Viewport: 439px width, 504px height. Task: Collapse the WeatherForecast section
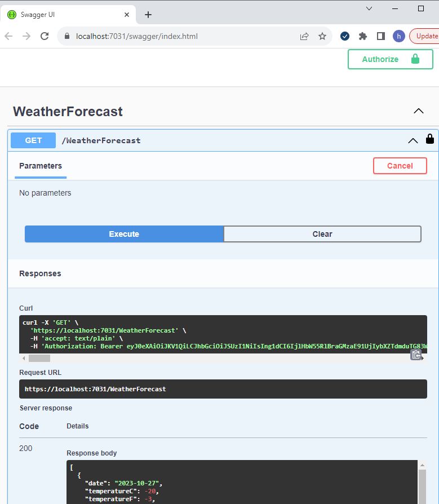pyautogui.click(x=419, y=111)
